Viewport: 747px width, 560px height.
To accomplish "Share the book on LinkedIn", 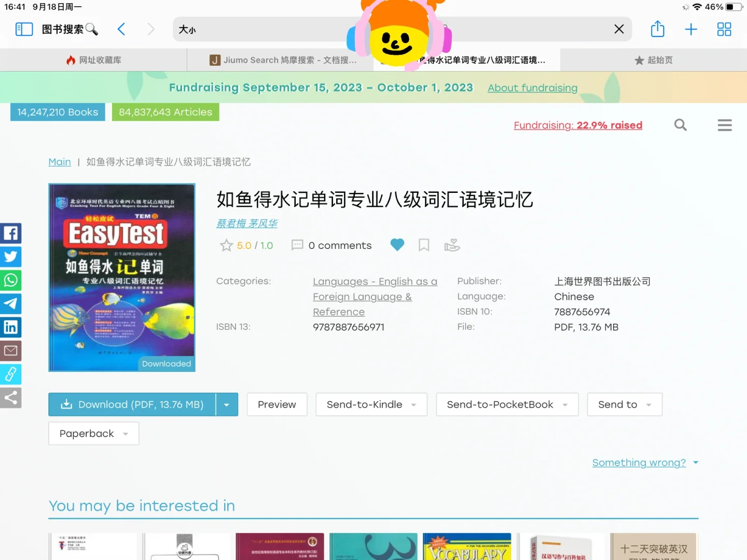I will click(10, 327).
